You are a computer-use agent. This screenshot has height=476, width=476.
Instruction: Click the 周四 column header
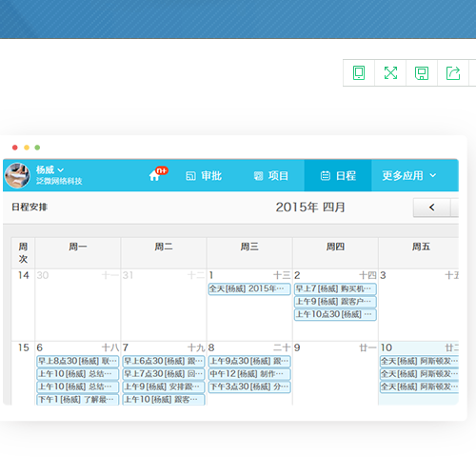pos(335,252)
